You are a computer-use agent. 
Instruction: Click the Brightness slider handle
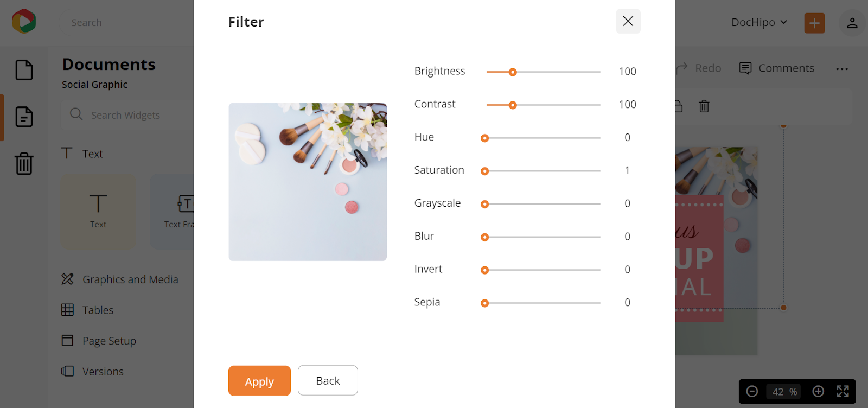(x=513, y=72)
